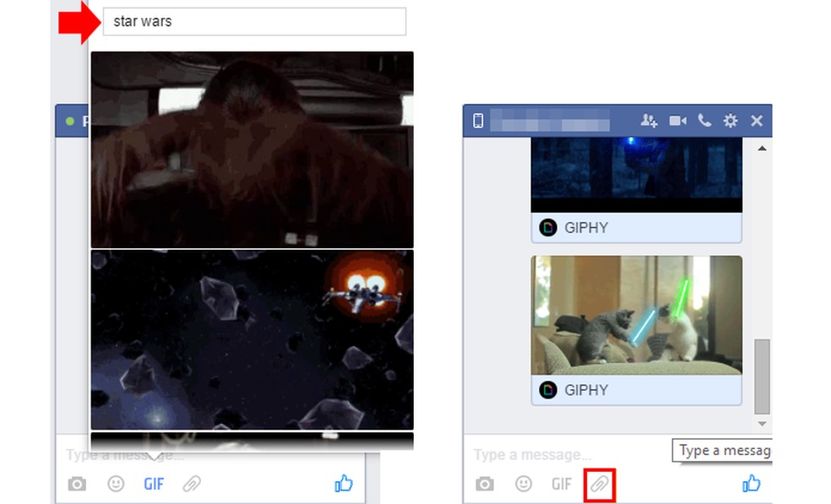Open the camera icon in right chat
Viewport: 831px width, 504px height.
485,484
